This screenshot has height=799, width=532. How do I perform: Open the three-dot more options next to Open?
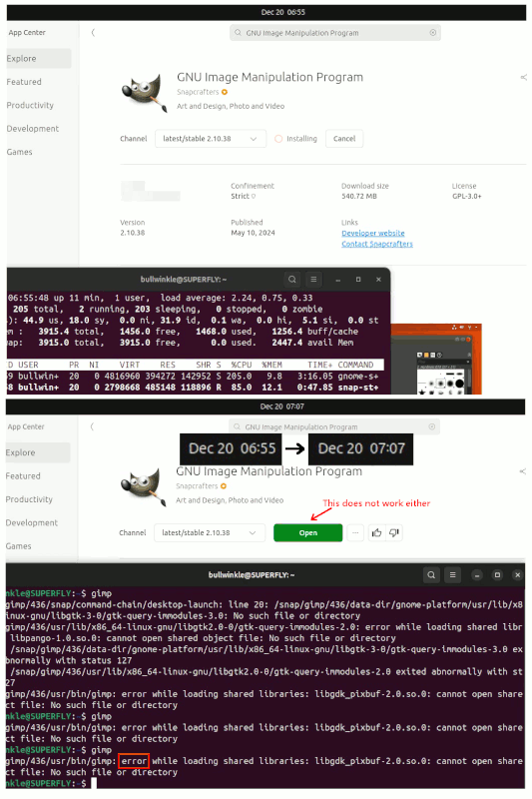tap(355, 533)
